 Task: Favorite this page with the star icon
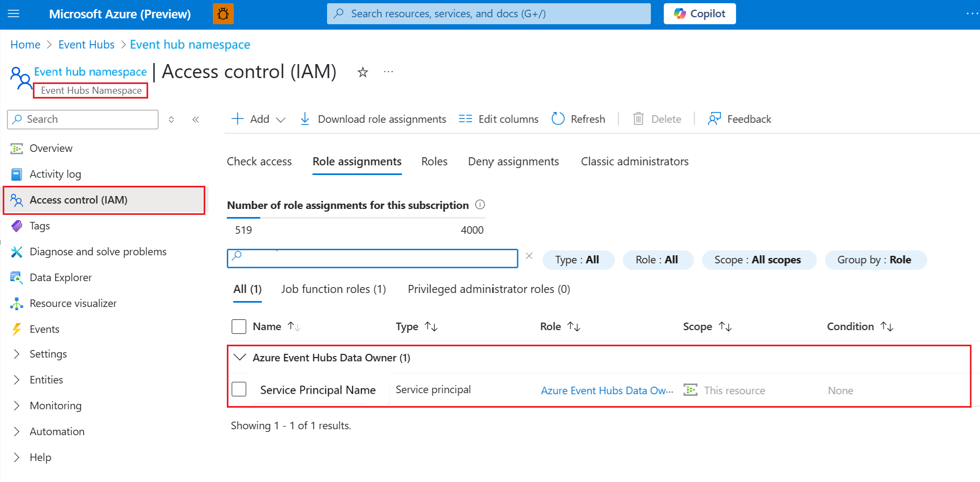click(x=363, y=72)
